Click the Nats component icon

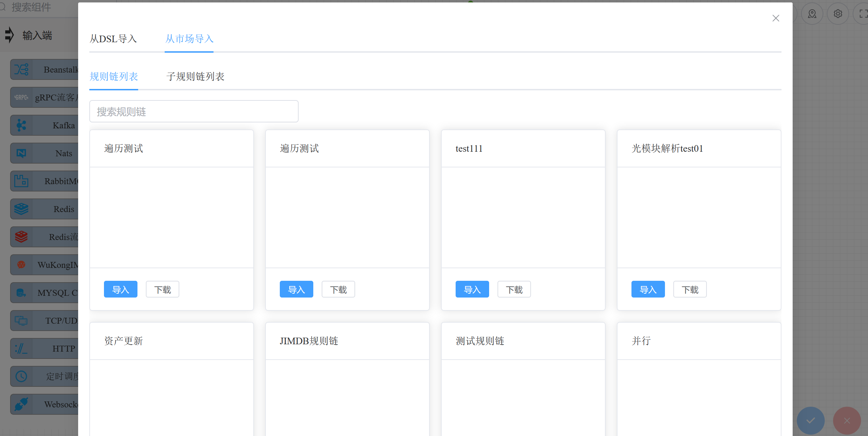(x=21, y=153)
